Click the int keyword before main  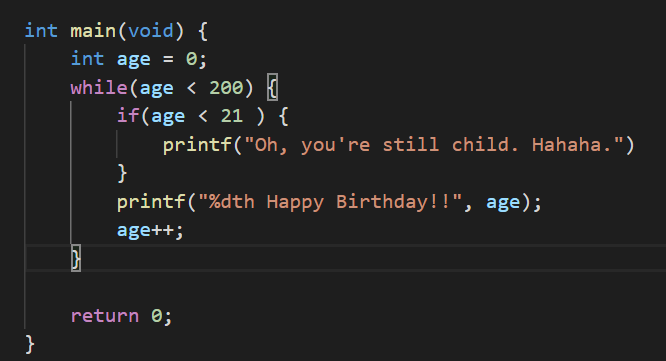click(41, 31)
